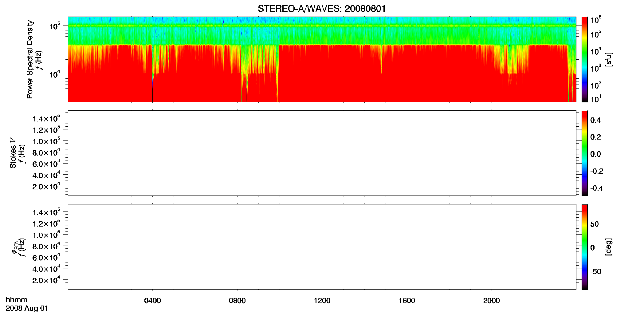Click the 0.4 label on the Stokes colorbar

point(595,120)
